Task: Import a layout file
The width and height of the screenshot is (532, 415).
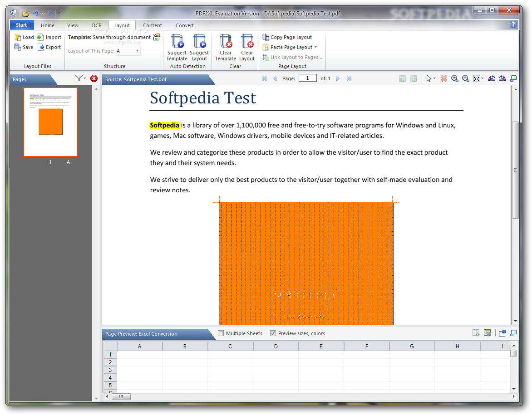Action: (x=49, y=37)
